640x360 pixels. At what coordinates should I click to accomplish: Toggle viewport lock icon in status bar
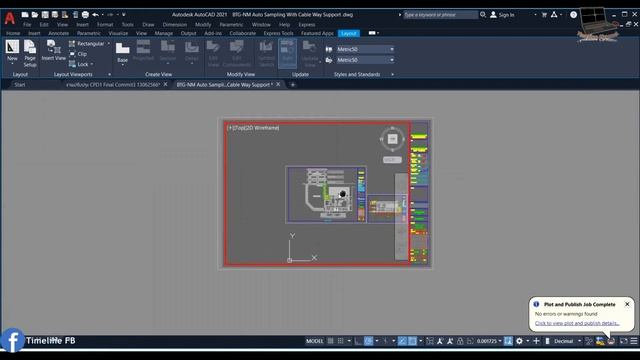(460, 341)
